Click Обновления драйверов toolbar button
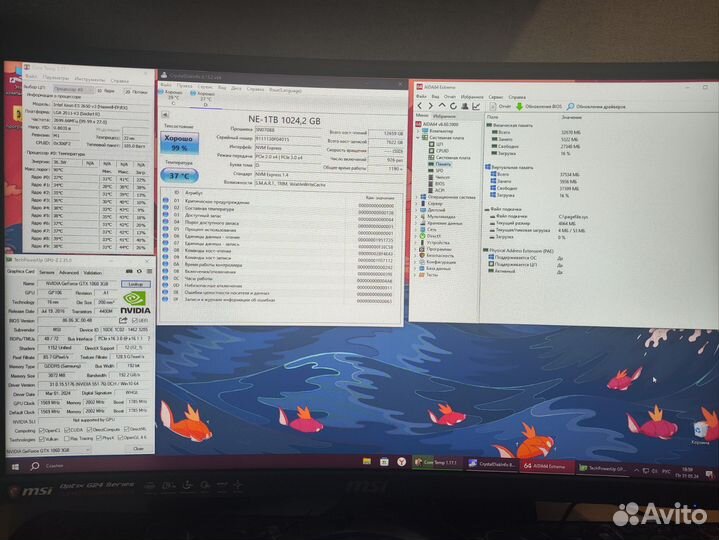The width and height of the screenshot is (719, 540). [x=596, y=106]
